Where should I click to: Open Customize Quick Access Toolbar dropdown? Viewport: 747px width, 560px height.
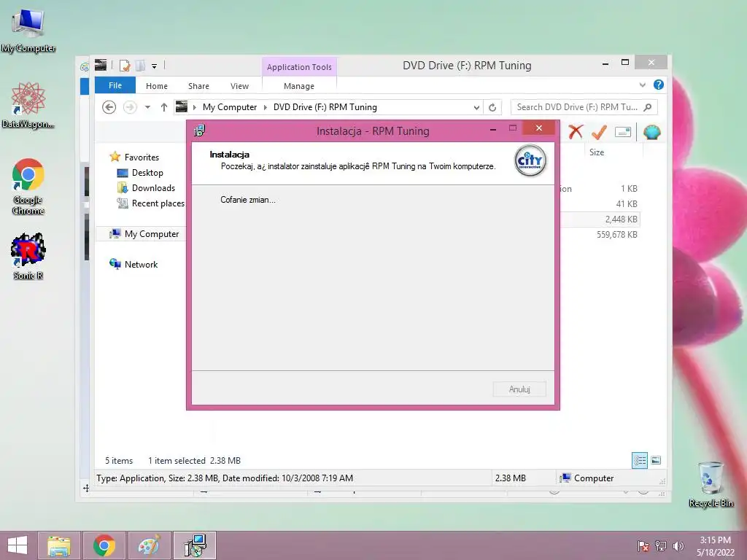(x=155, y=66)
